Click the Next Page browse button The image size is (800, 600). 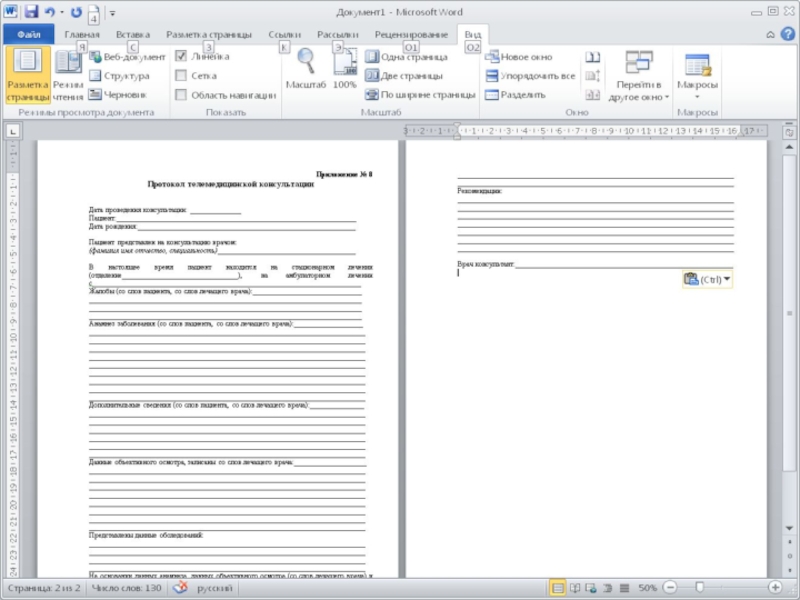pyautogui.click(x=789, y=570)
